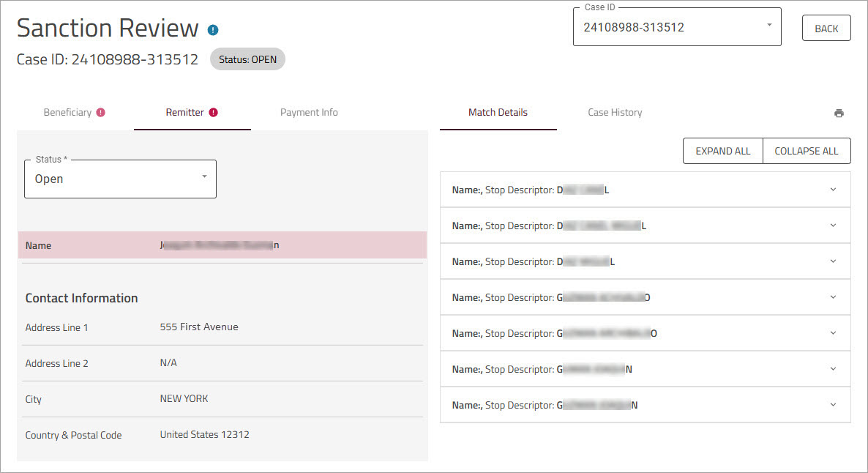Viewport: 868px width, 473px height.
Task: Click the blue info icon beside Sanction Review
Action: click(x=212, y=29)
